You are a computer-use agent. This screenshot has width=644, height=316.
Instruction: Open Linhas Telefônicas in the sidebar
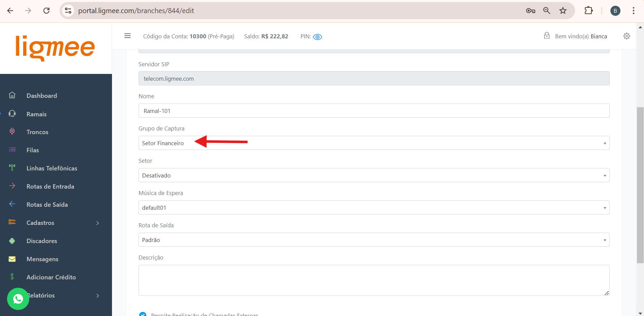coord(52,168)
